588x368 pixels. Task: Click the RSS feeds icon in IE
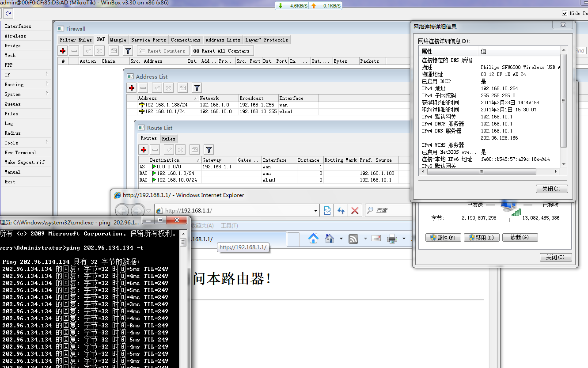click(353, 239)
